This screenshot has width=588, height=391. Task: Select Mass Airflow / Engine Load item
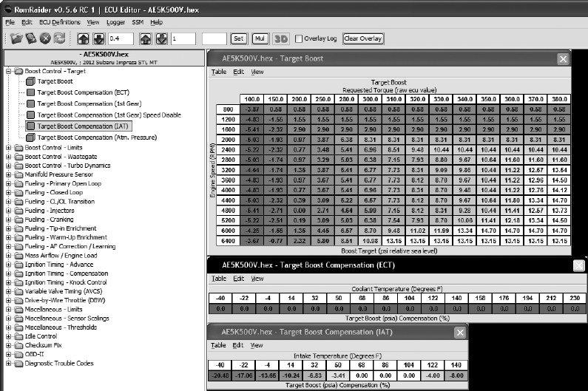pyautogui.click(x=61, y=255)
